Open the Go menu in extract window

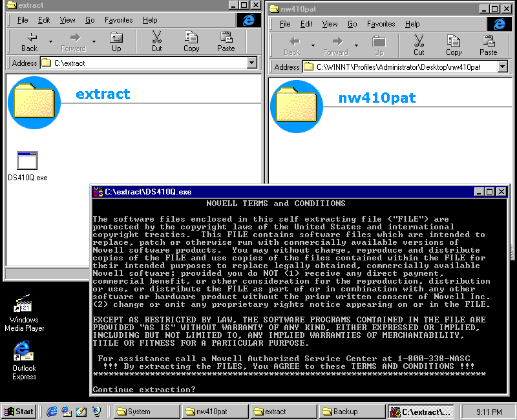[x=90, y=20]
